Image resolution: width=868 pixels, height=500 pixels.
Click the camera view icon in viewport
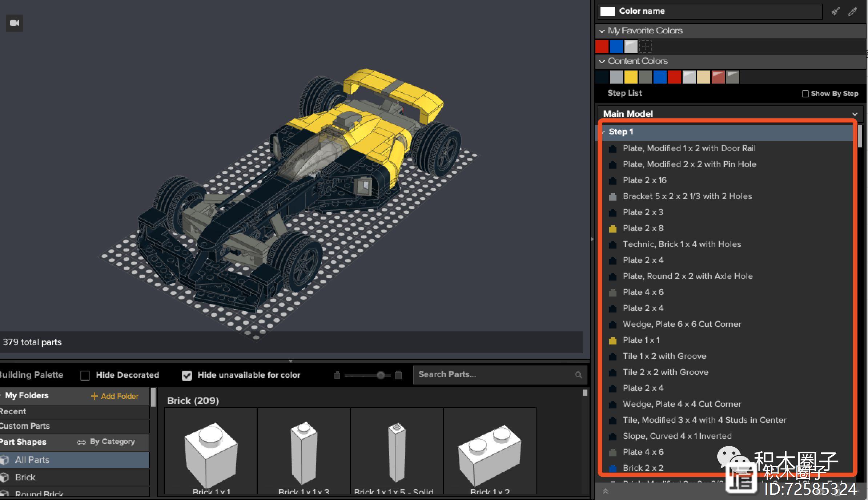15,23
